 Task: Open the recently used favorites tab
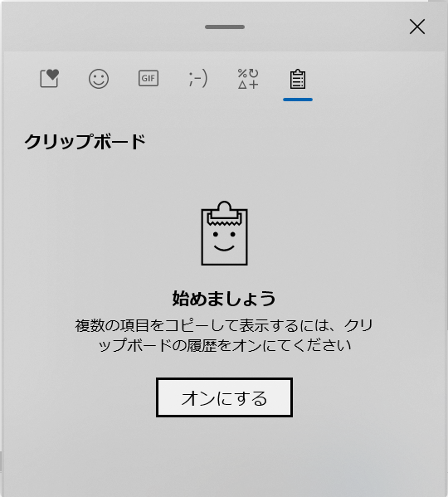pyautogui.click(x=50, y=78)
